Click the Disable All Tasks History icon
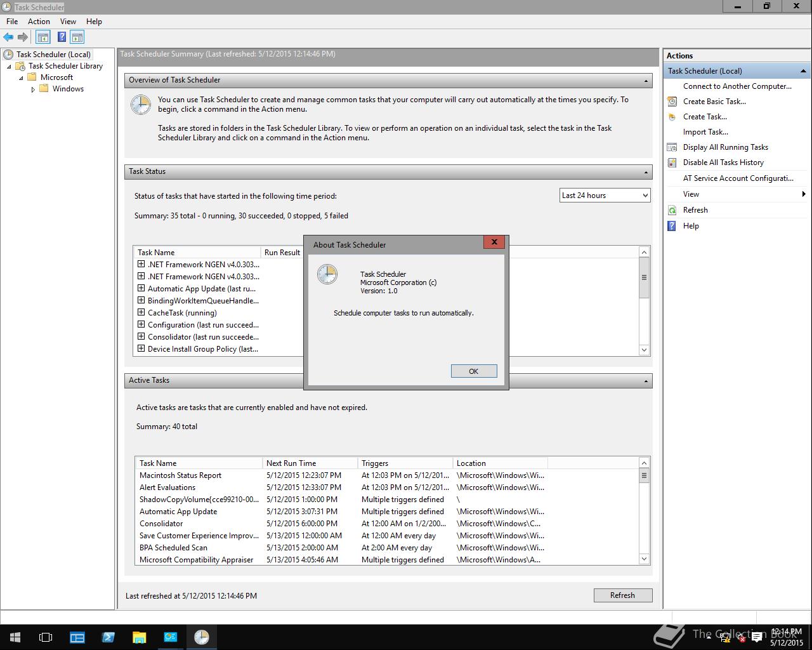 pyautogui.click(x=672, y=162)
